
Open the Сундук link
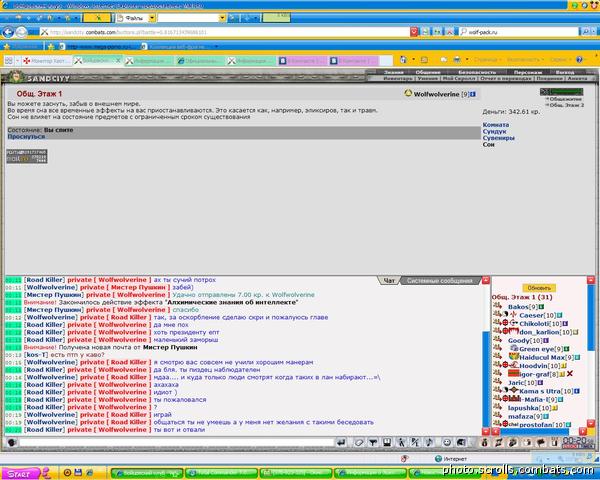click(x=494, y=131)
